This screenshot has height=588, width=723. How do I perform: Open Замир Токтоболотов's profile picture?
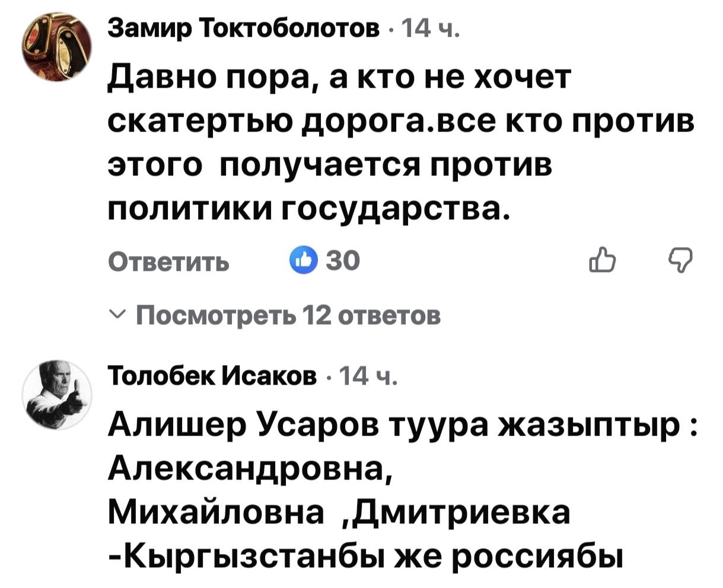coord(57,49)
